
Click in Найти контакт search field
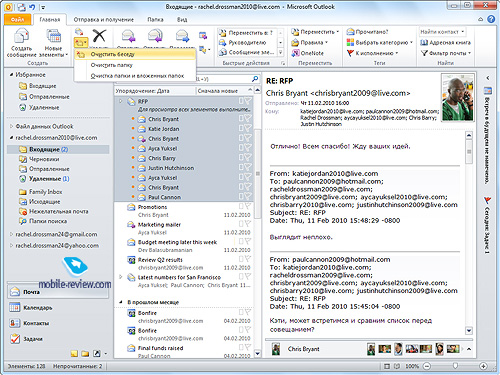pyautogui.click(x=442, y=32)
